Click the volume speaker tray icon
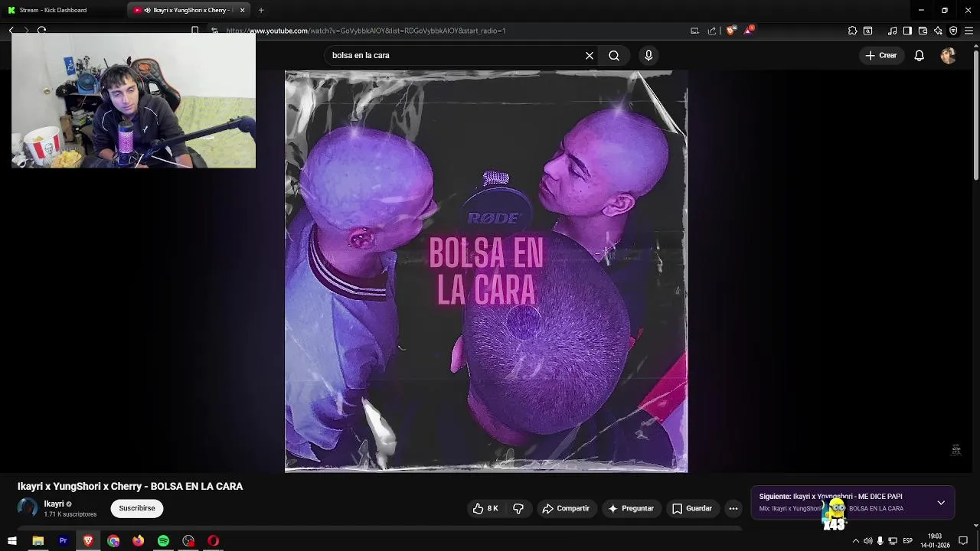 point(867,541)
